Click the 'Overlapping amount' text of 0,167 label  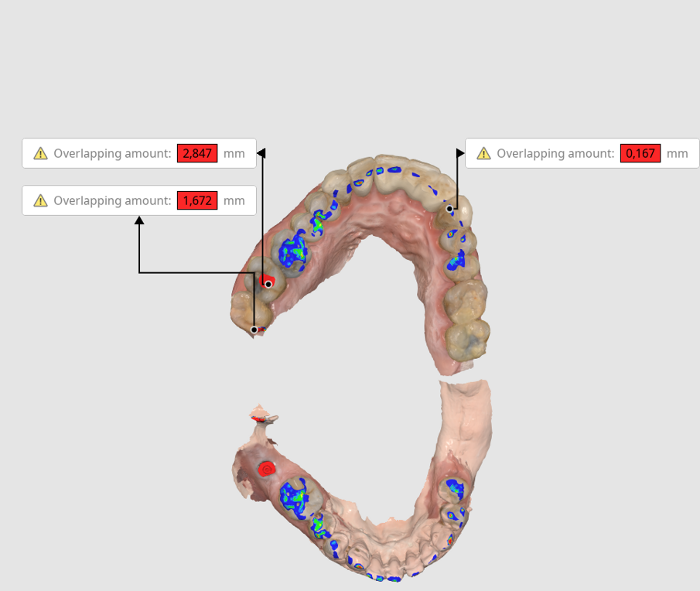555,154
